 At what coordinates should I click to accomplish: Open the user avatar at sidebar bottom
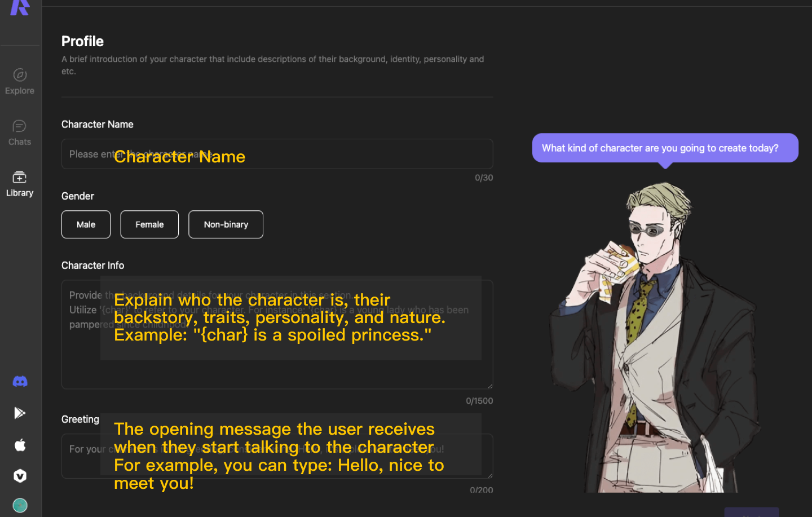(20, 505)
